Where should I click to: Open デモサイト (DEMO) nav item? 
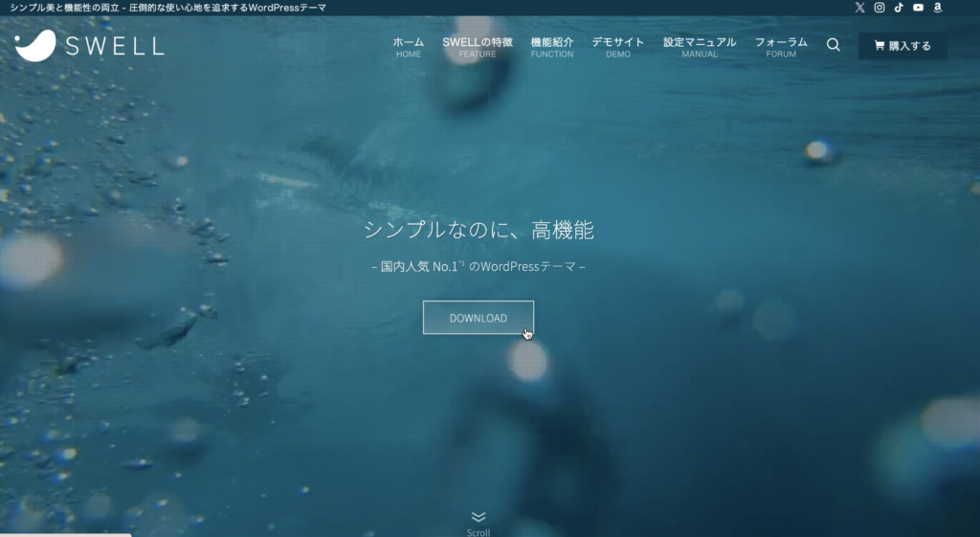617,47
